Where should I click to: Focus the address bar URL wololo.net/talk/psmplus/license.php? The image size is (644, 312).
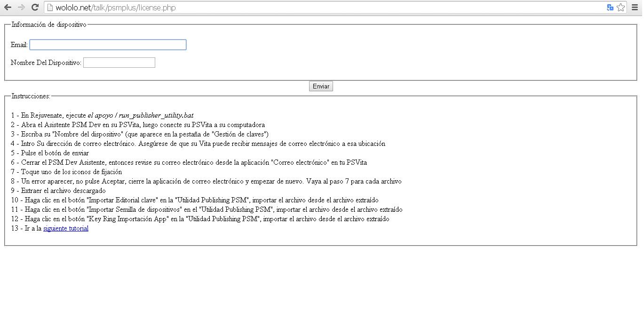(115, 8)
